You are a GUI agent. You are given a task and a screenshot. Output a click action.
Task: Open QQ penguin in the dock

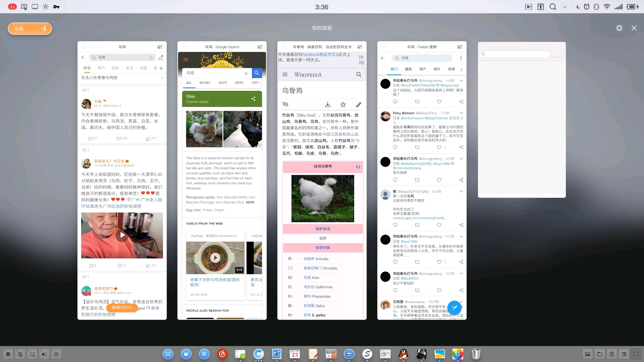point(404,354)
